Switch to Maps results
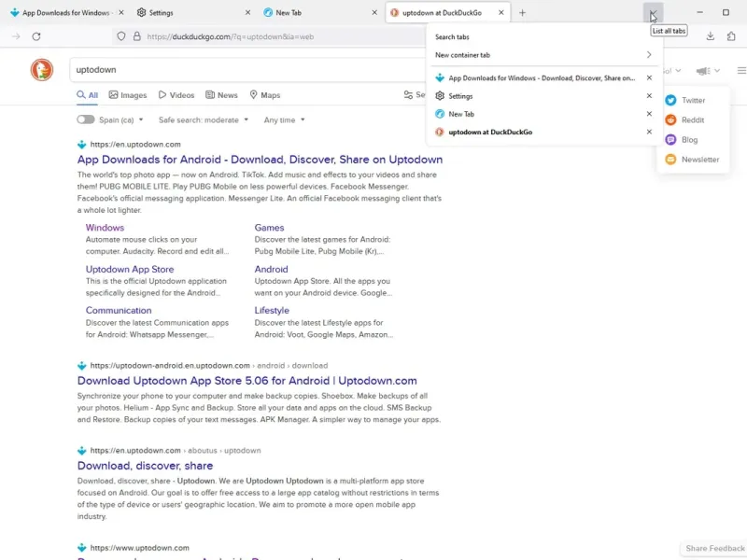 click(265, 95)
